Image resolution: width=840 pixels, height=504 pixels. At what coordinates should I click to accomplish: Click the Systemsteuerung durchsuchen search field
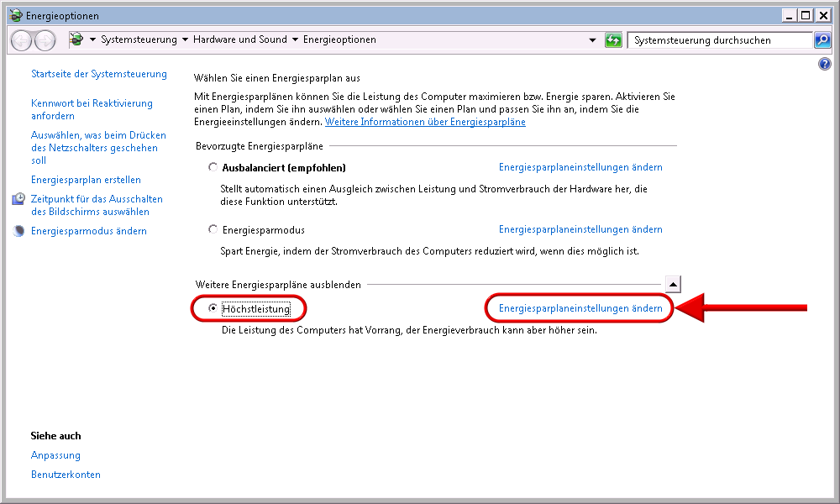click(718, 40)
